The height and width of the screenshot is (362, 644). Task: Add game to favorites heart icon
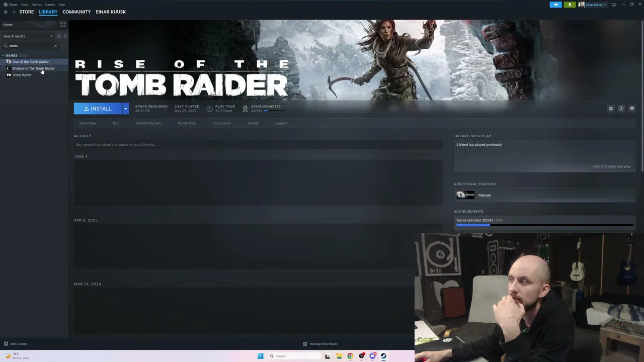(x=632, y=109)
